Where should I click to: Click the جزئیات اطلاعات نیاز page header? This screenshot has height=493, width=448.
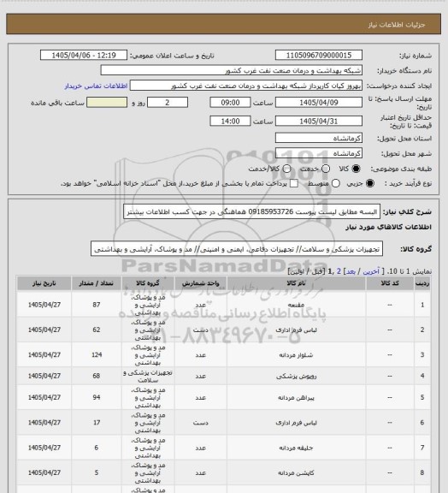[397, 24]
